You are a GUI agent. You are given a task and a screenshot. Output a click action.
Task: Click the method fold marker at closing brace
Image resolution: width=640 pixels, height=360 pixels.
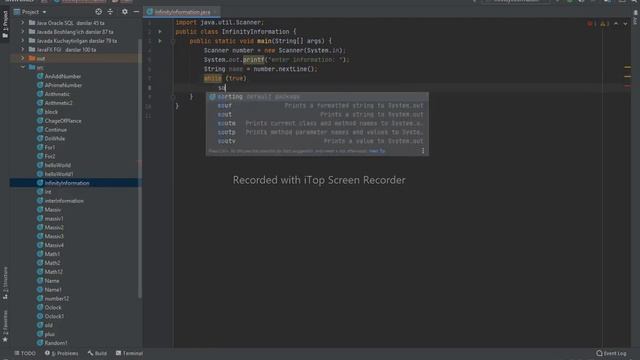pos(173,97)
